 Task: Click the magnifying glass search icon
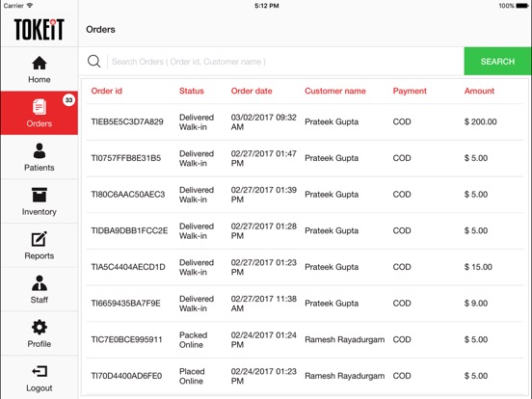94,62
